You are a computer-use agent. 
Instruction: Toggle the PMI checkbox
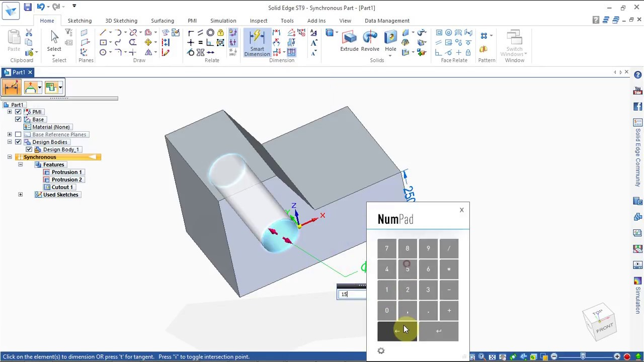[18, 112]
